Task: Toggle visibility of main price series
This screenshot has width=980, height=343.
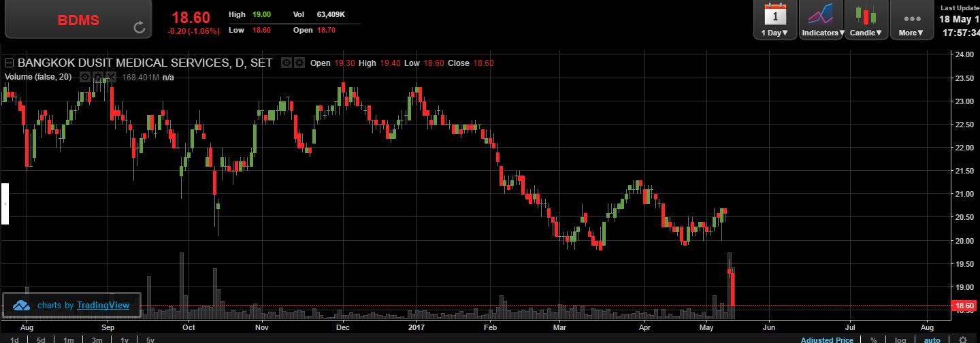Action: (x=287, y=63)
